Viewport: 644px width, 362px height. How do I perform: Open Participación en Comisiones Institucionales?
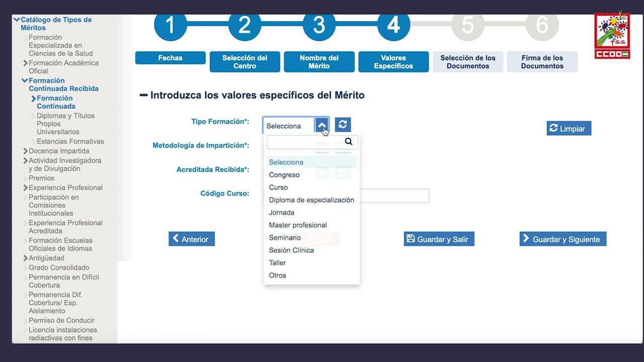coord(53,205)
